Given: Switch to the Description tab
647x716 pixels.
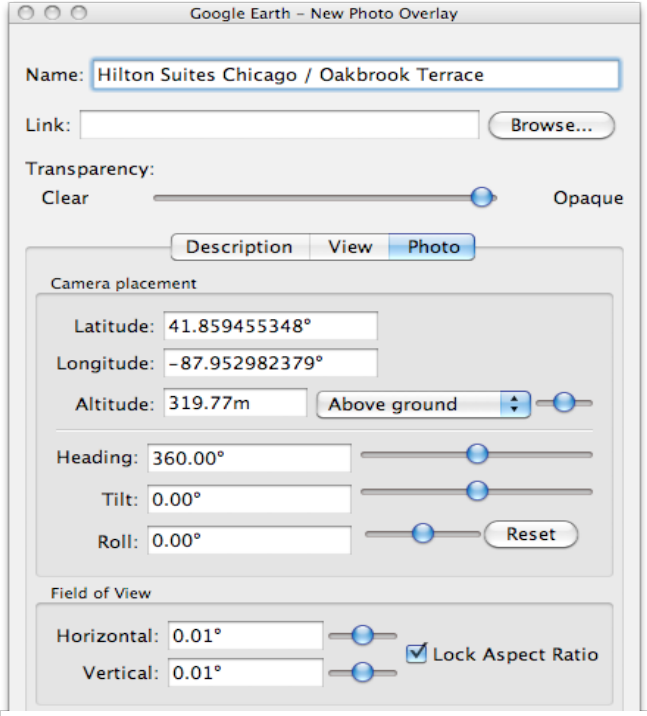Looking at the screenshot, I should click(241, 247).
